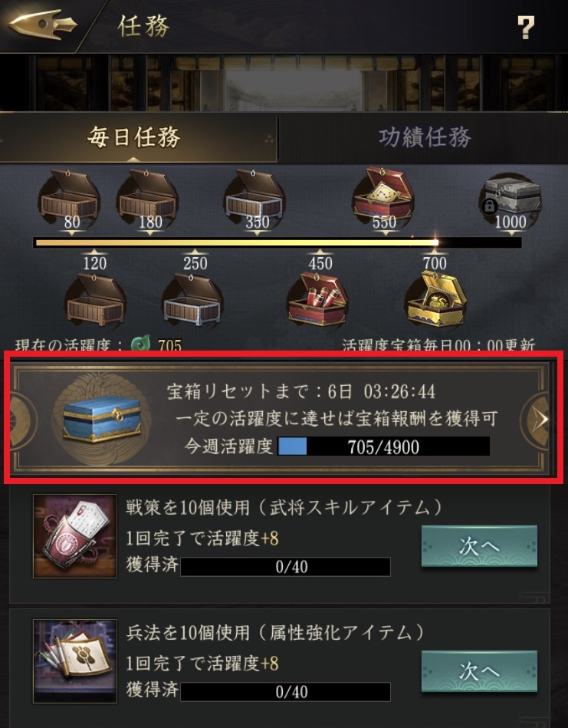Tap the 今週活躍度 705/4900 progress bar

click(x=383, y=446)
